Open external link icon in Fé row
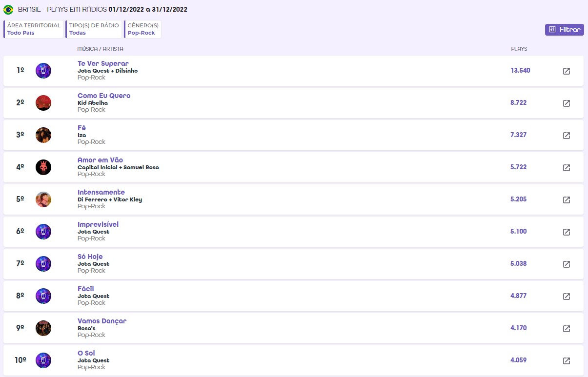This screenshot has width=588, height=377. pos(567,136)
